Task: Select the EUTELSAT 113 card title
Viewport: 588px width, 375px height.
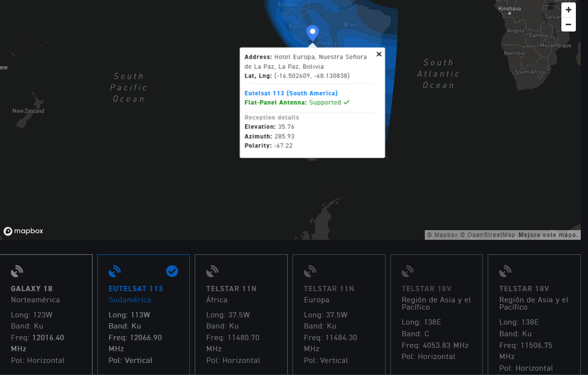Action: [136, 289]
